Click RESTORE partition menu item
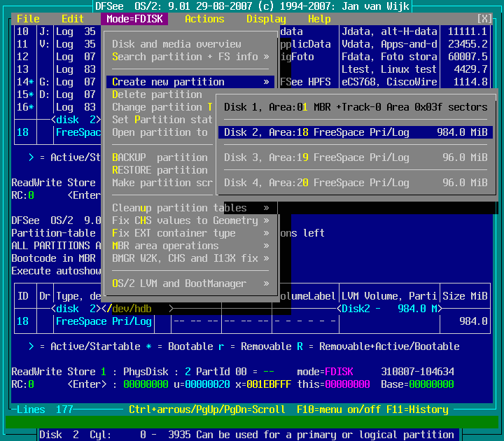This screenshot has height=441, width=504. (x=160, y=170)
